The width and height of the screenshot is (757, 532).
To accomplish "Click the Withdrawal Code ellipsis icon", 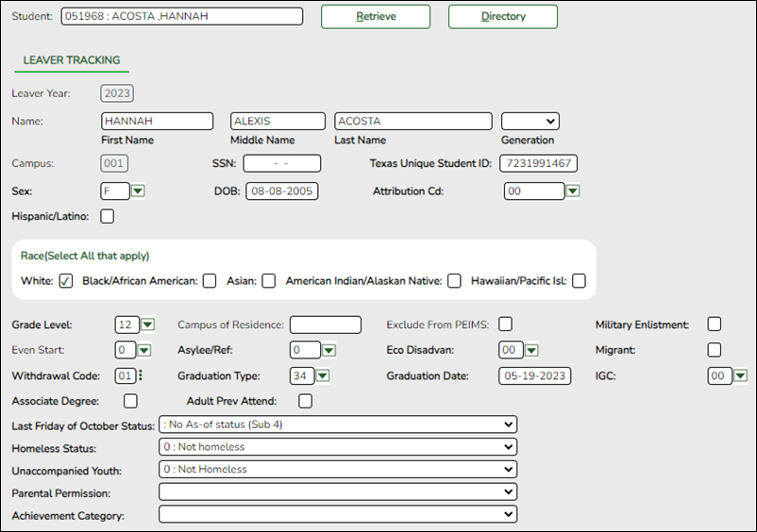I will [x=141, y=375].
